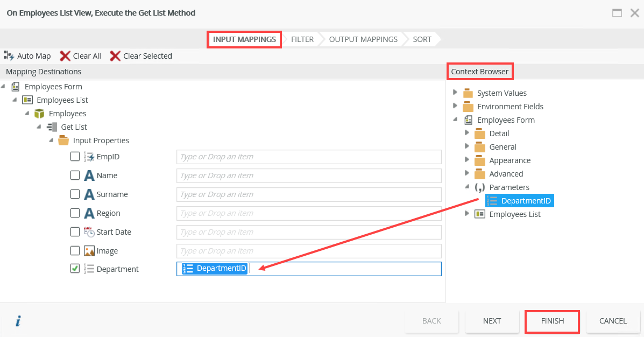Click the Employees List view icon in Context Browser

tap(479, 214)
